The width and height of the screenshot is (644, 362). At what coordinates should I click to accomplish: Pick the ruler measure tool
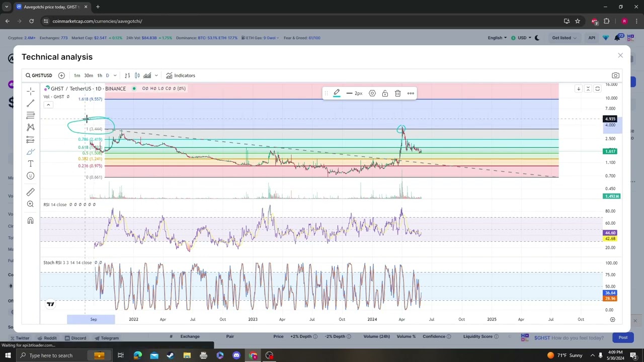pyautogui.click(x=31, y=192)
